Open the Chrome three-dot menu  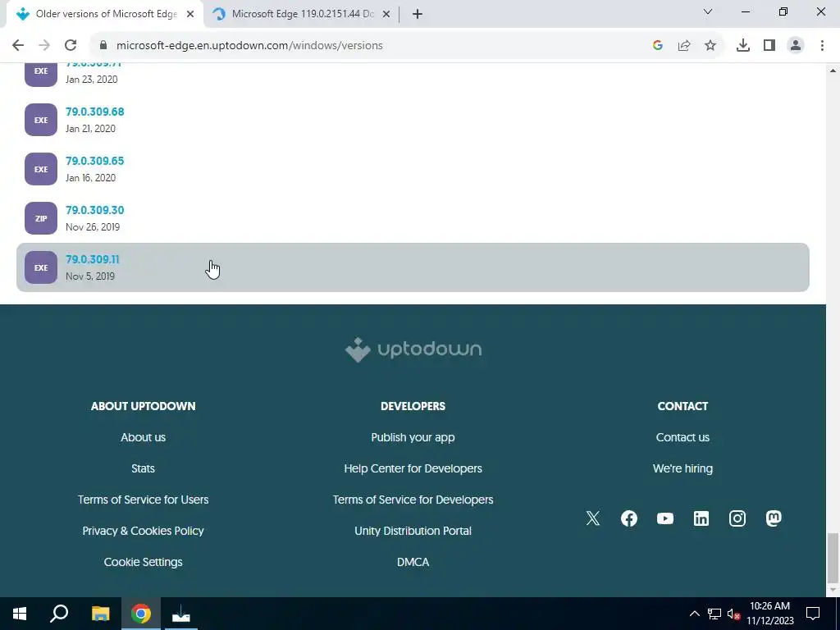pos(822,46)
